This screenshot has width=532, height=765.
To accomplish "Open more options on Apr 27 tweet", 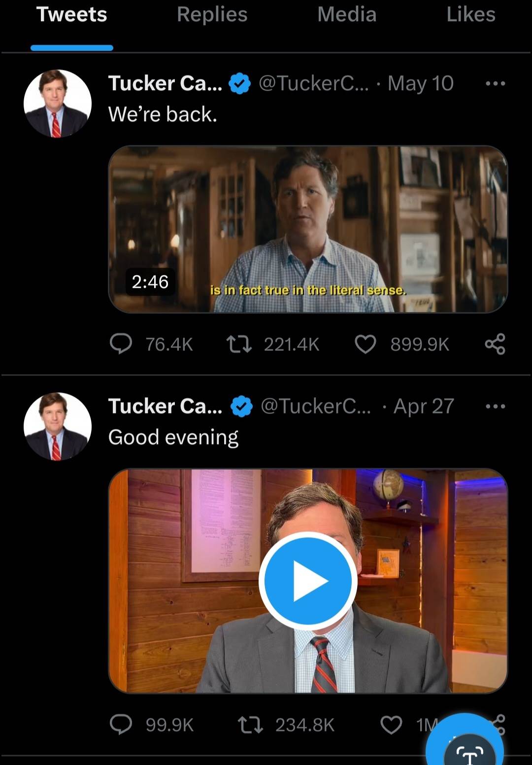I will click(x=495, y=406).
